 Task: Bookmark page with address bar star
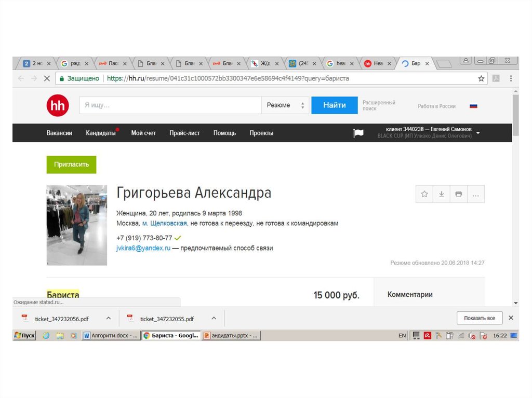click(481, 78)
